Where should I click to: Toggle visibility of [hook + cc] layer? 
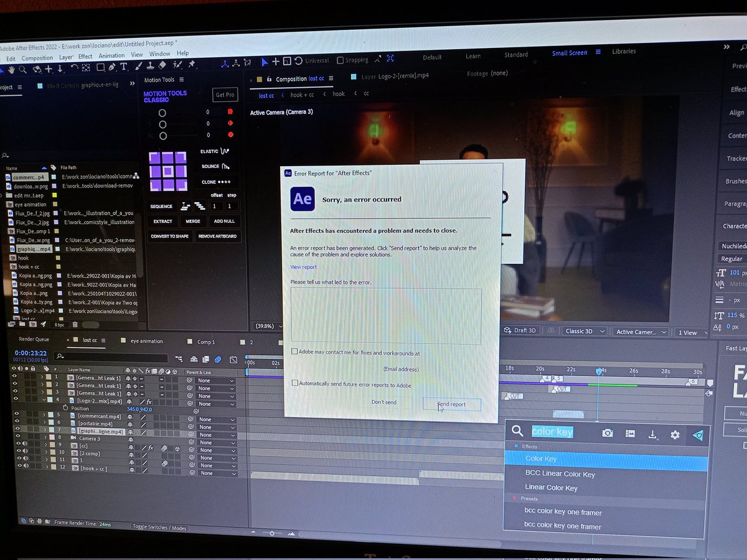19,465
